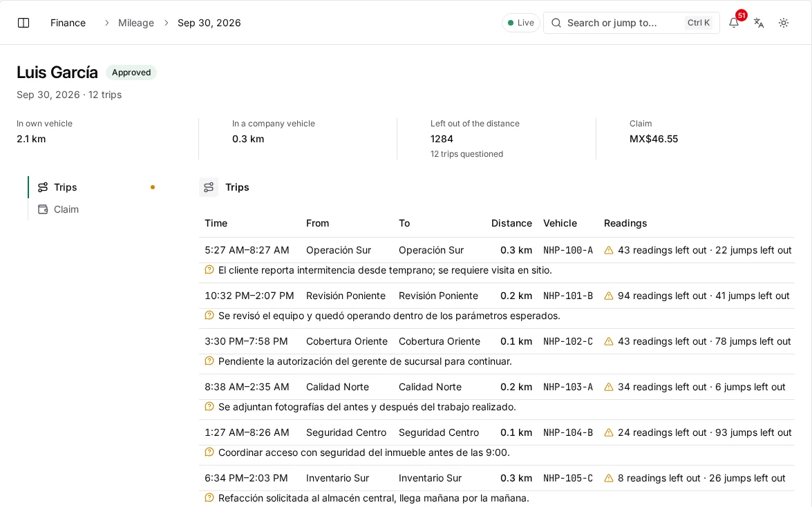Click the 3:30 PM–7:58 PM trip time
The image size is (812, 507).
pyautogui.click(x=246, y=341)
